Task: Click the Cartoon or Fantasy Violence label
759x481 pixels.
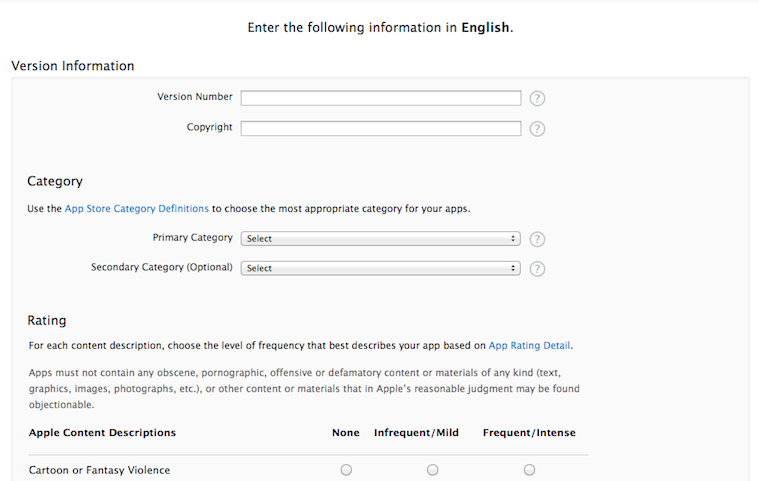Action: [99, 470]
